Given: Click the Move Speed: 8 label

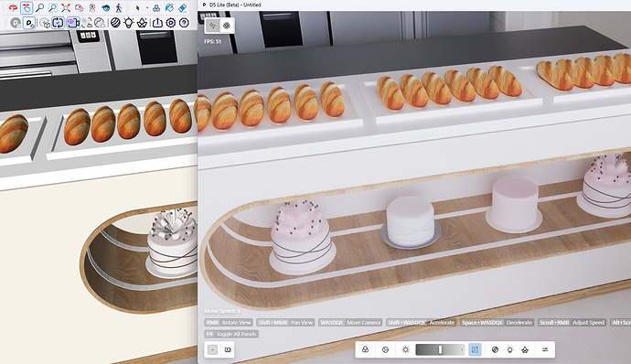Looking at the screenshot, I should tap(222, 311).
